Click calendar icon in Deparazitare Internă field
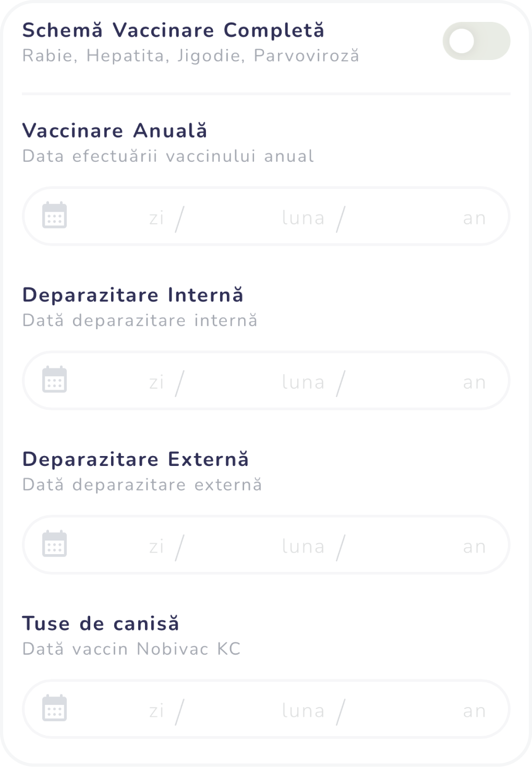532x767 pixels. click(54, 380)
